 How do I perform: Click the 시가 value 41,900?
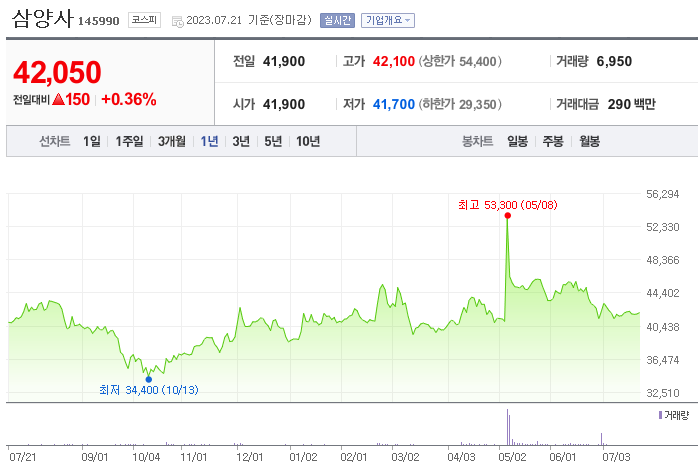tap(284, 105)
